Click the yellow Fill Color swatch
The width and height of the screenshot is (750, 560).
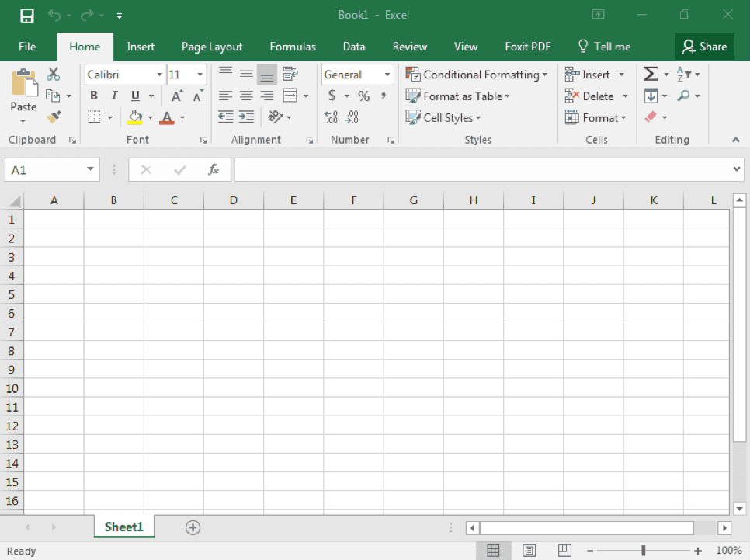pos(135,118)
